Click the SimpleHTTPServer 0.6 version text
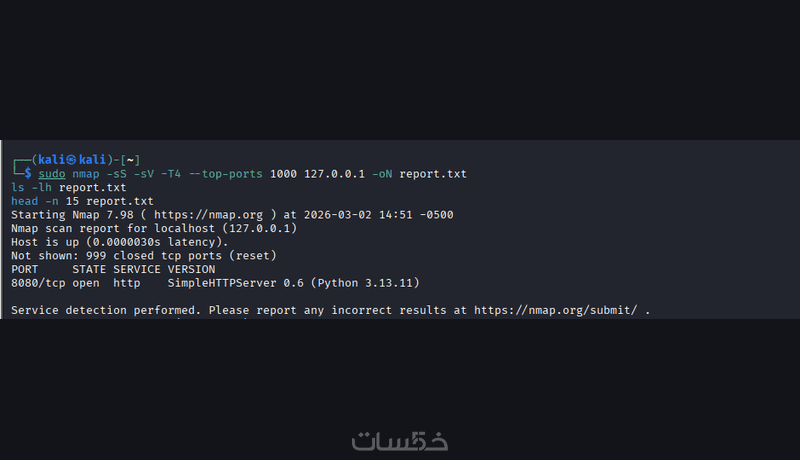 pos(236,283)
